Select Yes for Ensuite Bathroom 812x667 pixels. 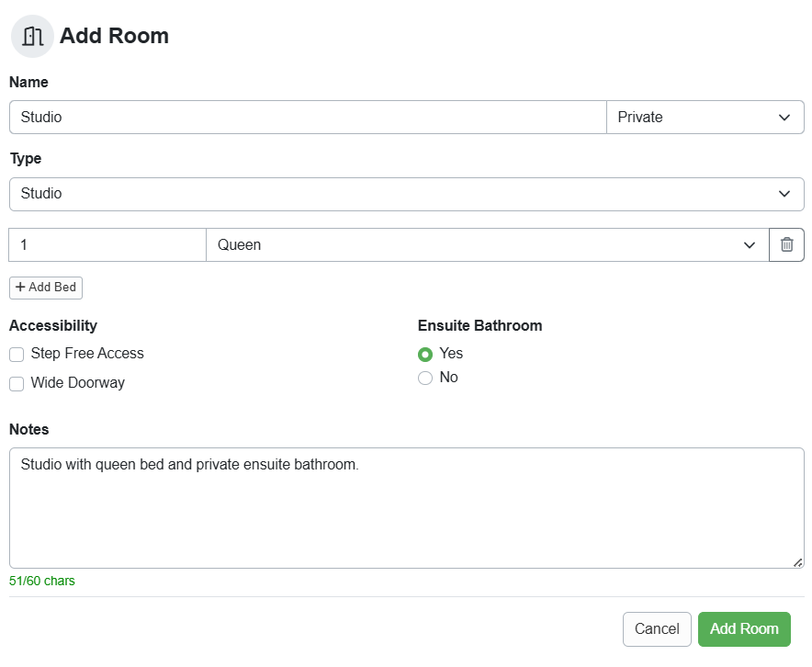click(425, 355)
